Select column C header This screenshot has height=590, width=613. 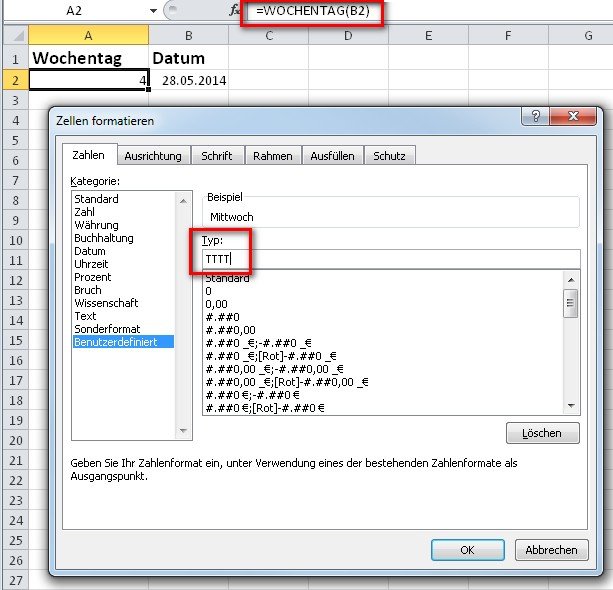[269, 36]
